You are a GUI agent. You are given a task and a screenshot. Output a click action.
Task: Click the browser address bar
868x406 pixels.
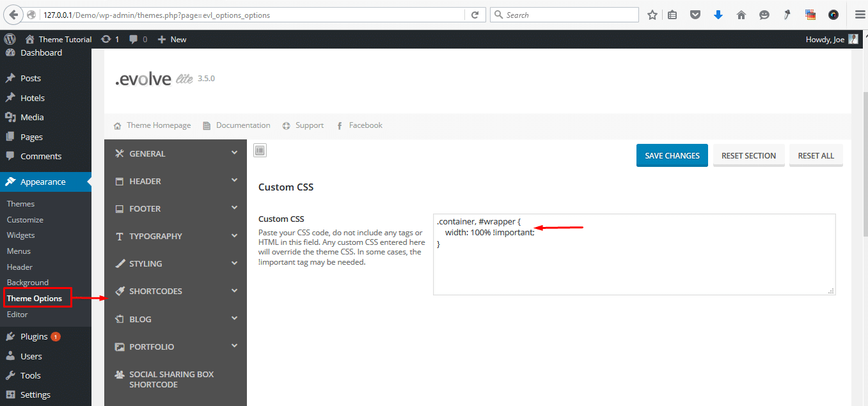pos(253,15)
